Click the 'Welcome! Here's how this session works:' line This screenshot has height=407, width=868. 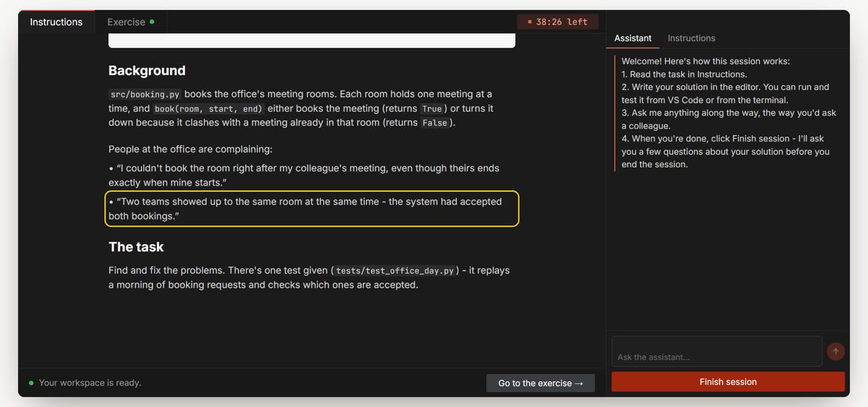pyautogui.click(x=705, y=61)
